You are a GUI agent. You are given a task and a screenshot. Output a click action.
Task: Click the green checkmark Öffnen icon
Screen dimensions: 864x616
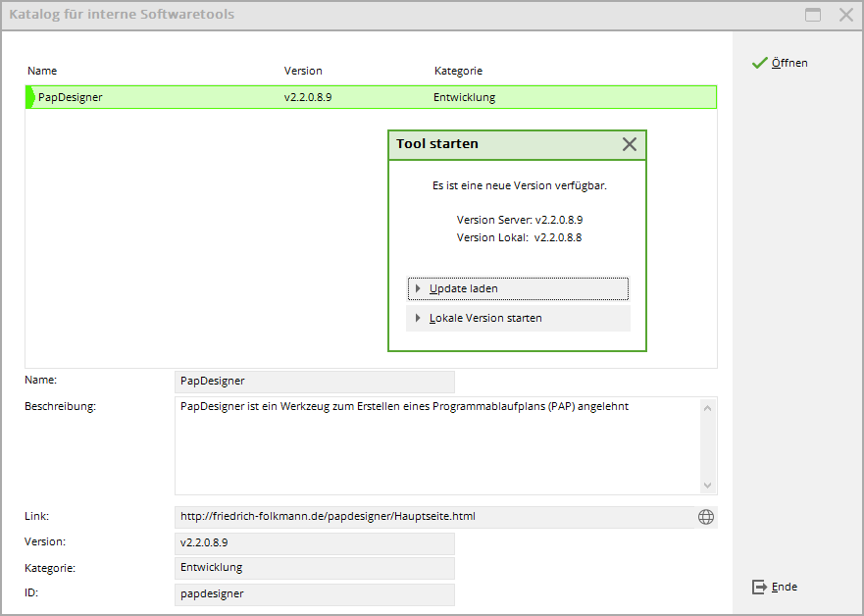[x=758, y=63]
